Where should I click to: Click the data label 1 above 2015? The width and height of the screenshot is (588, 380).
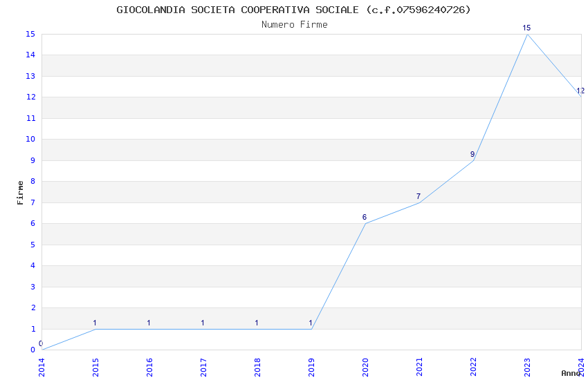click(95, 323)
